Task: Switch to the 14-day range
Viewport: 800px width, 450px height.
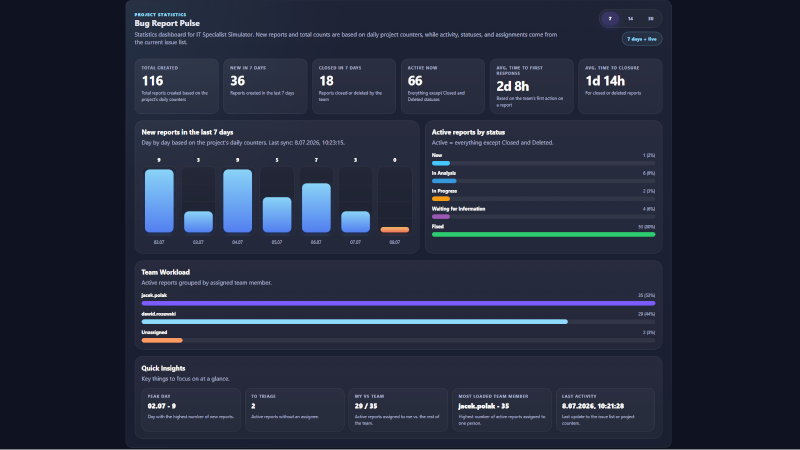Action: 630,19
